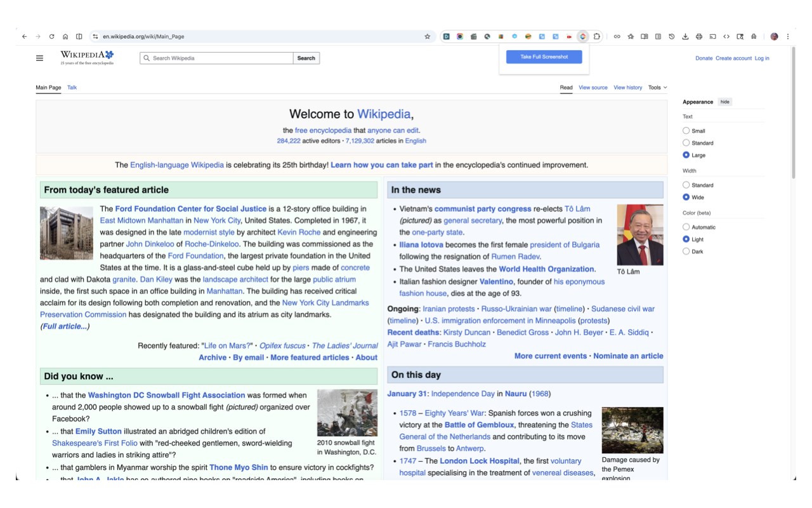The width and height of the screenshot is (812, 508).
Task: Select Wide width option
Action: coord(686,197)
